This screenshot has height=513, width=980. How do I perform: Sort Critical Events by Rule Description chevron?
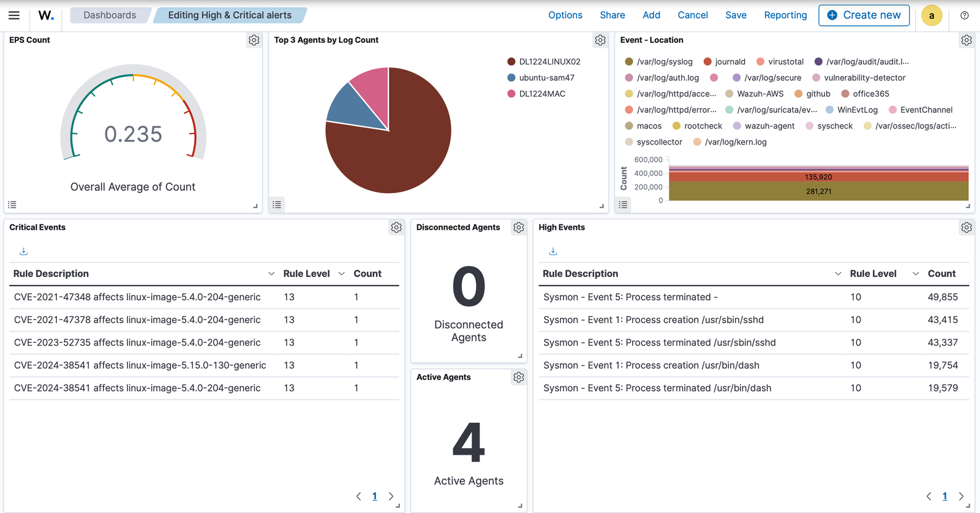[x=271, y=274]
